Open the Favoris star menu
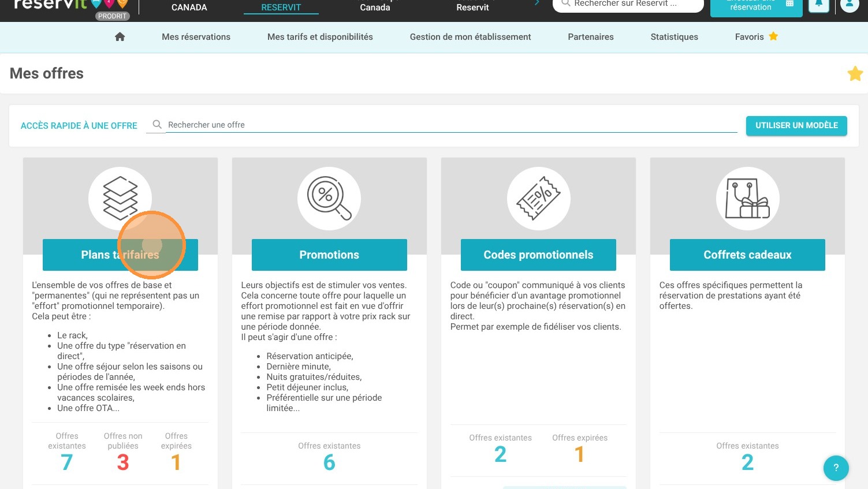 tap(757, 37)
